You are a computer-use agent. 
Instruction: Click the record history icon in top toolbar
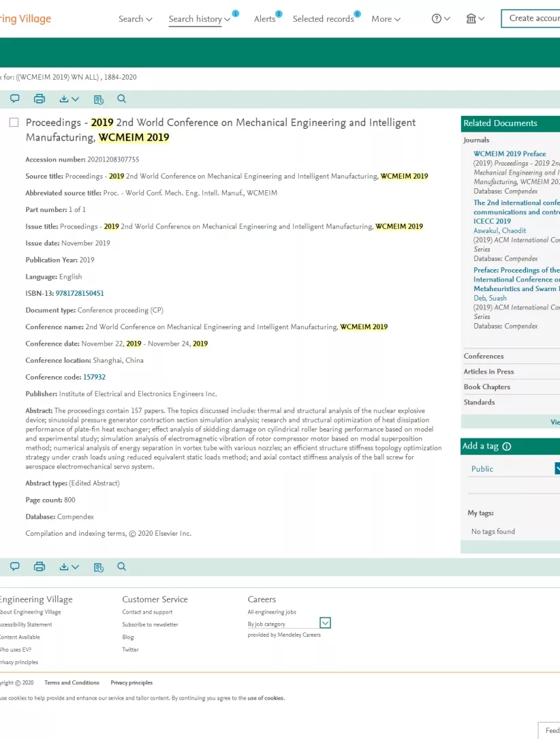click(98, 99)
